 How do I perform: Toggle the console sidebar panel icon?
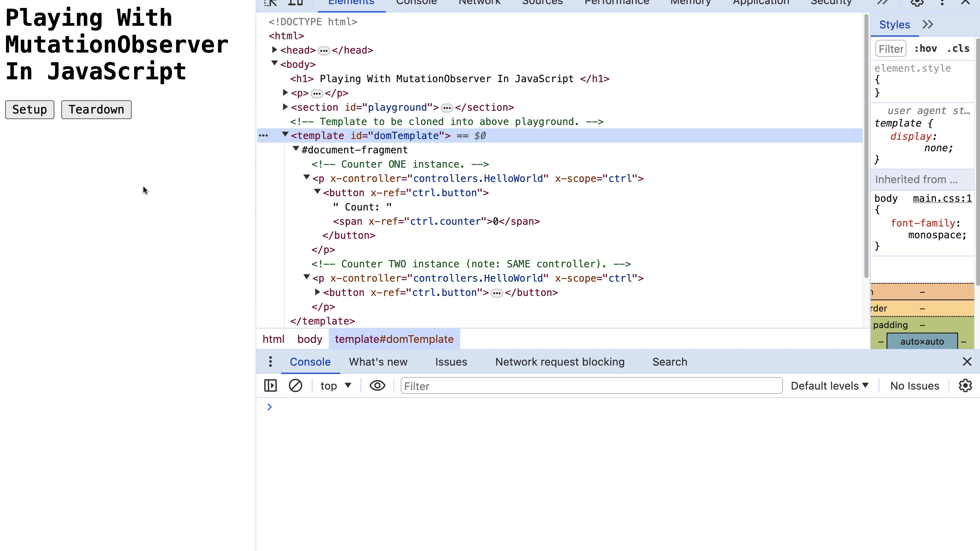271,386
